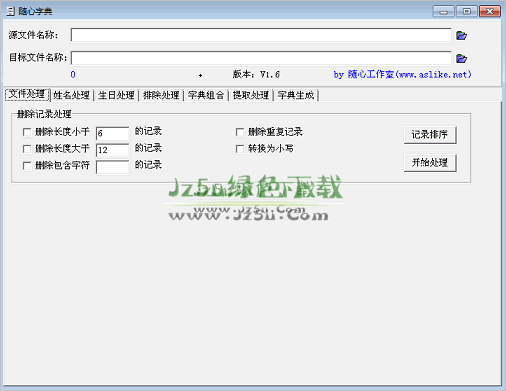This screenshot has height=391, width=506.
Task: Focus the 源文件名称 input field
Action: pyautogui.click(x=261, y=35)
